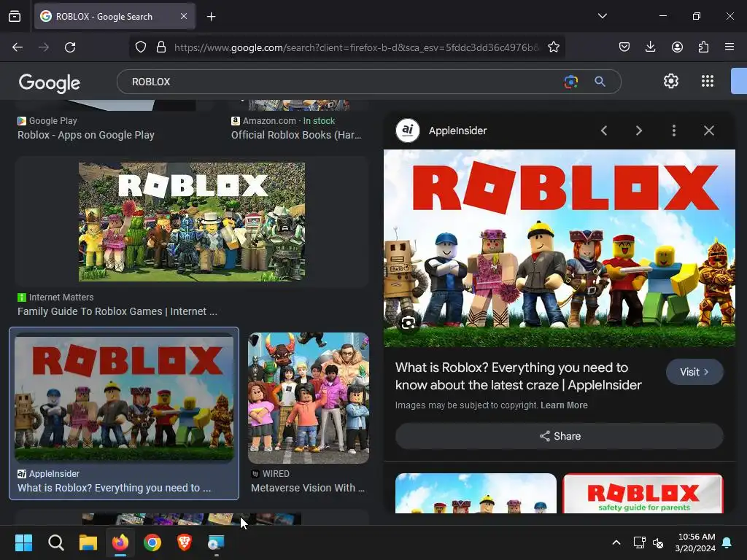
Task: Close the image preview panel
Action: point(709,131)
